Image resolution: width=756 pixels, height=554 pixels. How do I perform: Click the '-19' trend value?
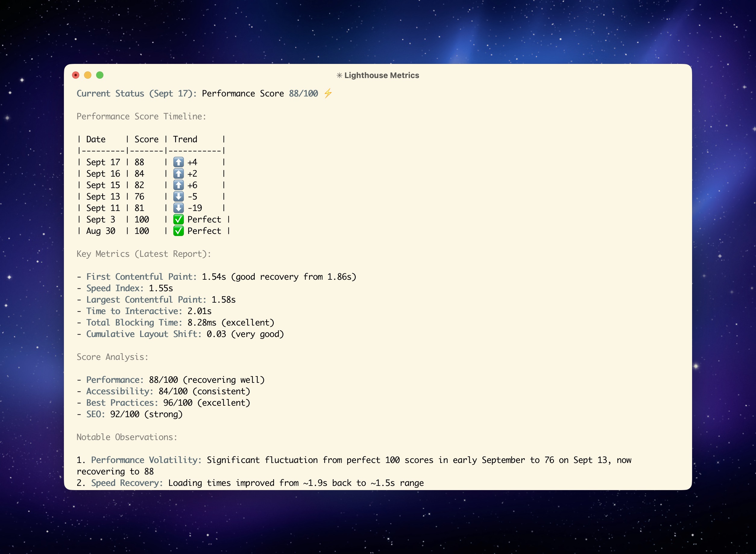point(195,208)
